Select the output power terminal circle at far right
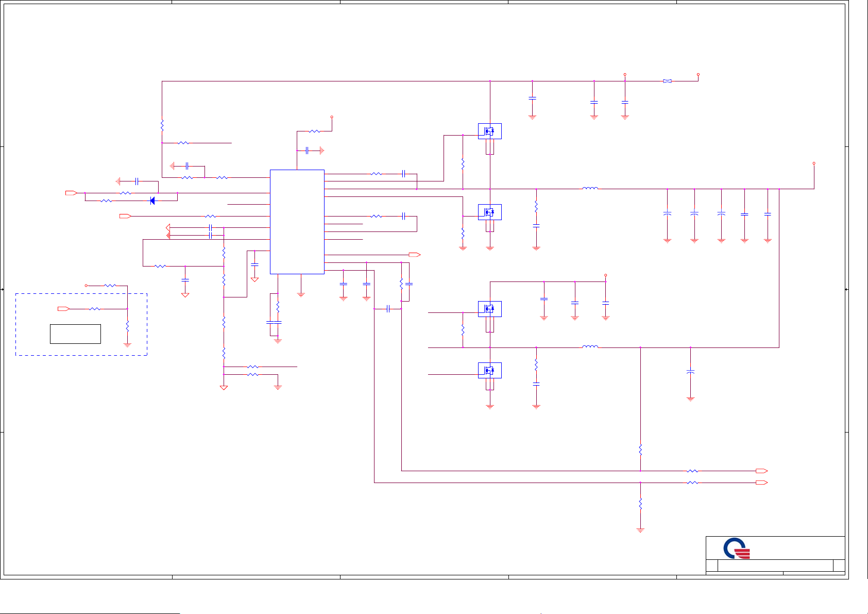This screenshot has height=614, width=868. coord(814,163)
